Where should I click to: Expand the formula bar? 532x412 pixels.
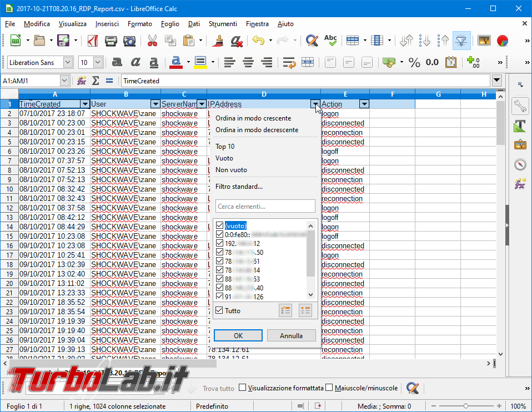(x=496, y=81)
